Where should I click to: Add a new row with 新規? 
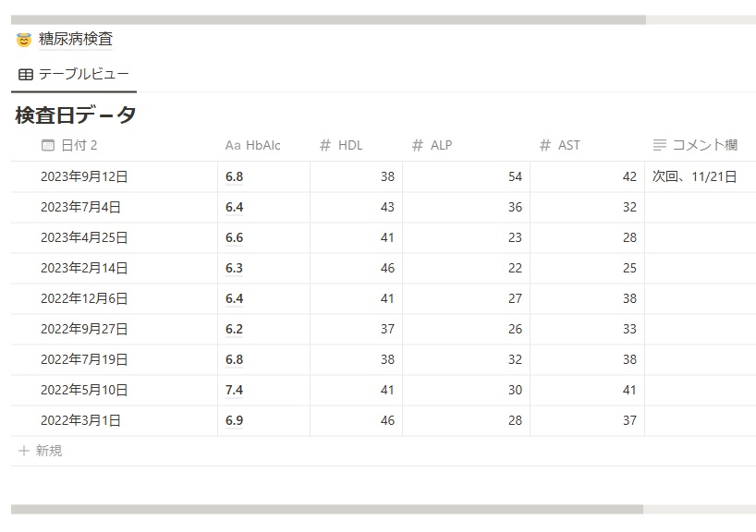40,451
